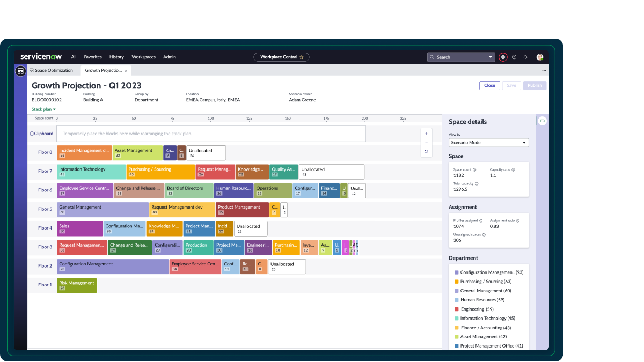Click the help question mark icon
The height and width of the screenshot is (362, 644).
click(x=514, y=57)
